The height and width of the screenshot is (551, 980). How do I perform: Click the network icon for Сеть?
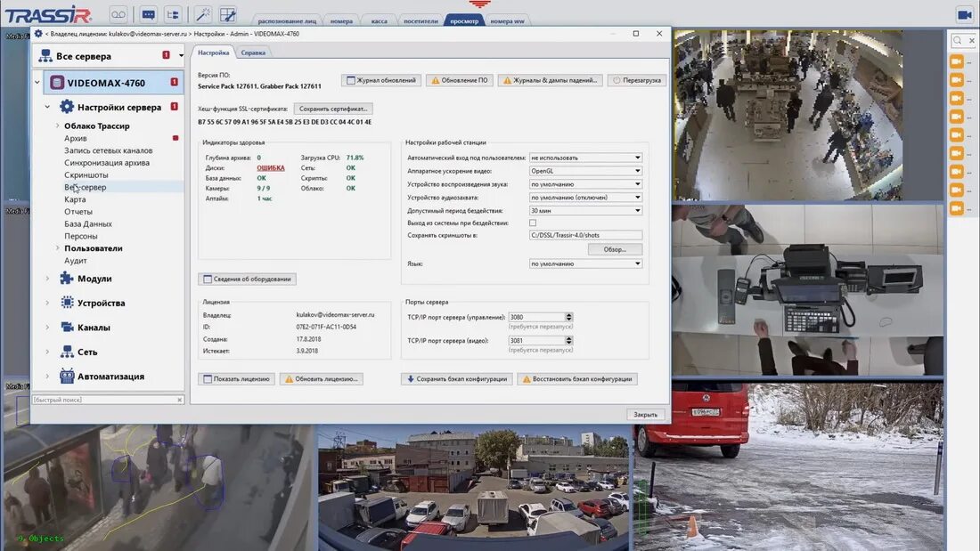click(x=67, y=352)
